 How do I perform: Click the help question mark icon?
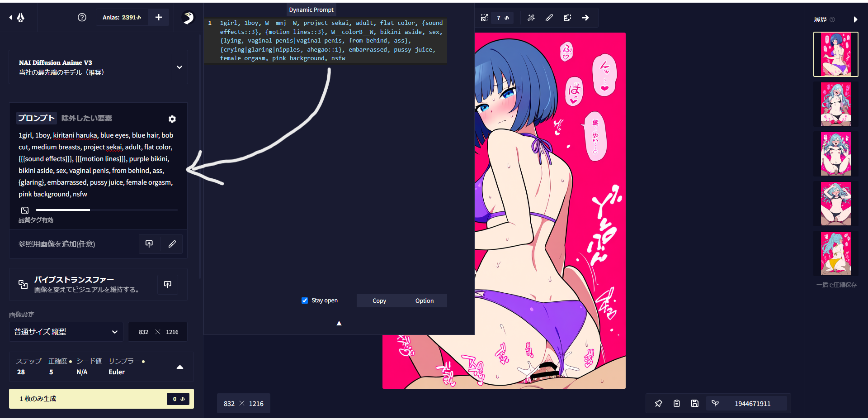click(82, 17)
